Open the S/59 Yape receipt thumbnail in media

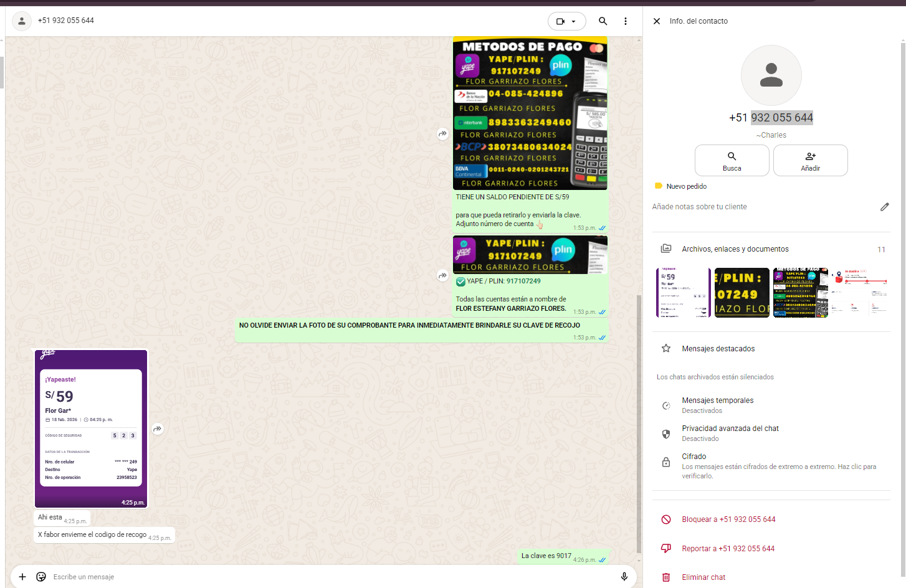pyautogui.click(x=683, y=293)
